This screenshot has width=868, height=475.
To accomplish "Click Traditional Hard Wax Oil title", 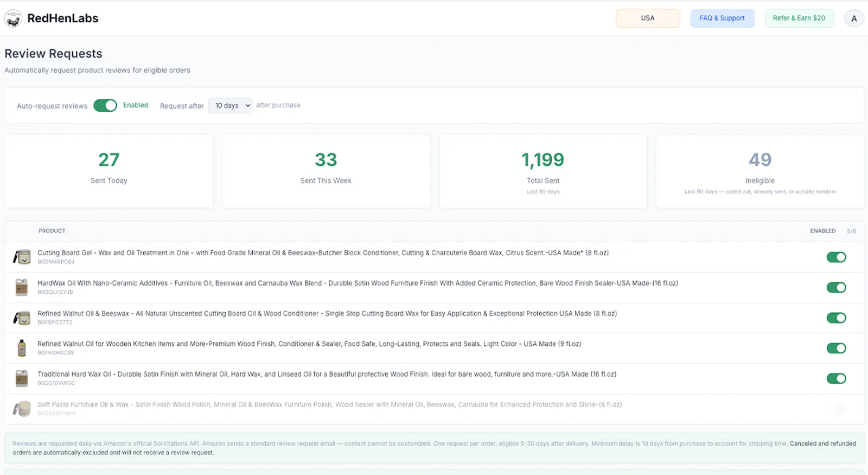I will pos(327,375).
